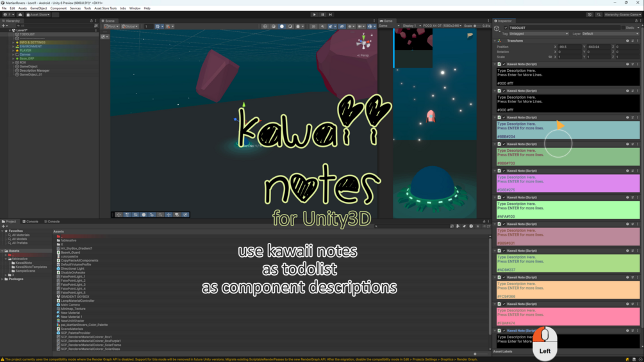Expand INFO & SETTINGS in Hierarchy
This screenshot has width=644, height=362.
13,42
